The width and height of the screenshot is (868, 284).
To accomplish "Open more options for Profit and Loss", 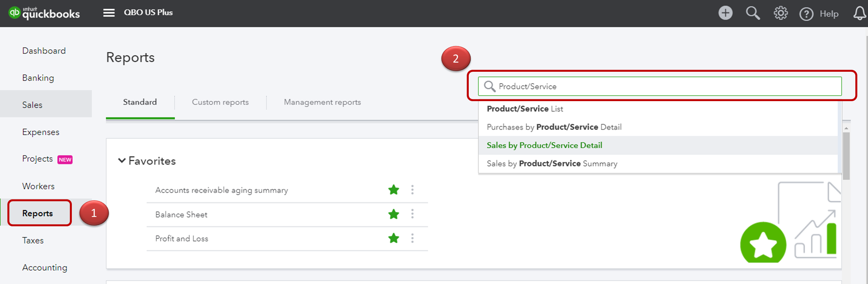I will click(412, 238).
